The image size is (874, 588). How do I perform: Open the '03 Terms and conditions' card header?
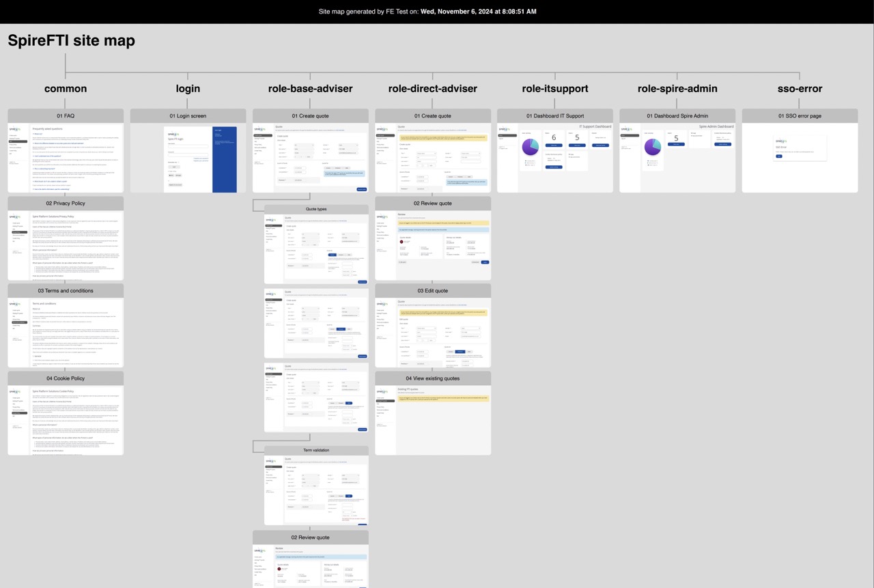66,291
